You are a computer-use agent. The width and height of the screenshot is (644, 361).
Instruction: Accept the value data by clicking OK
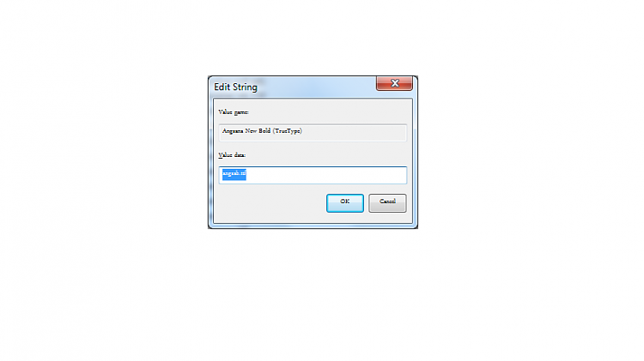345,203
